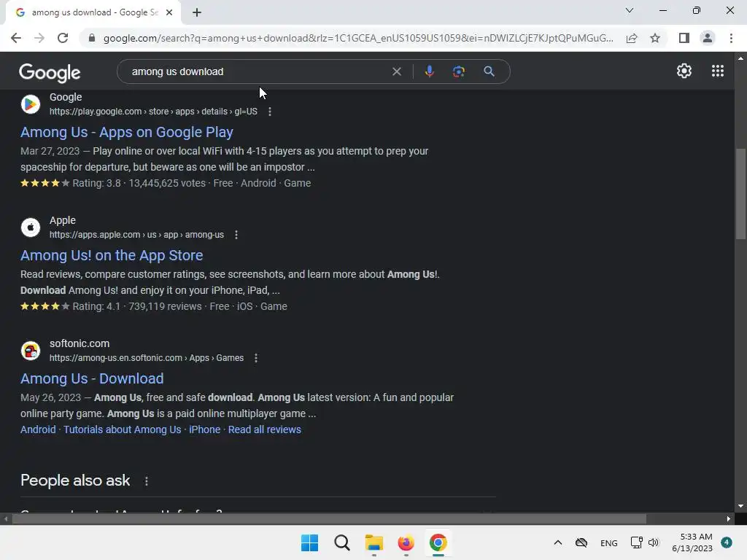
Task: Submit search with magnifier icon
Action: pyautogui.click(x=489, y=71)
